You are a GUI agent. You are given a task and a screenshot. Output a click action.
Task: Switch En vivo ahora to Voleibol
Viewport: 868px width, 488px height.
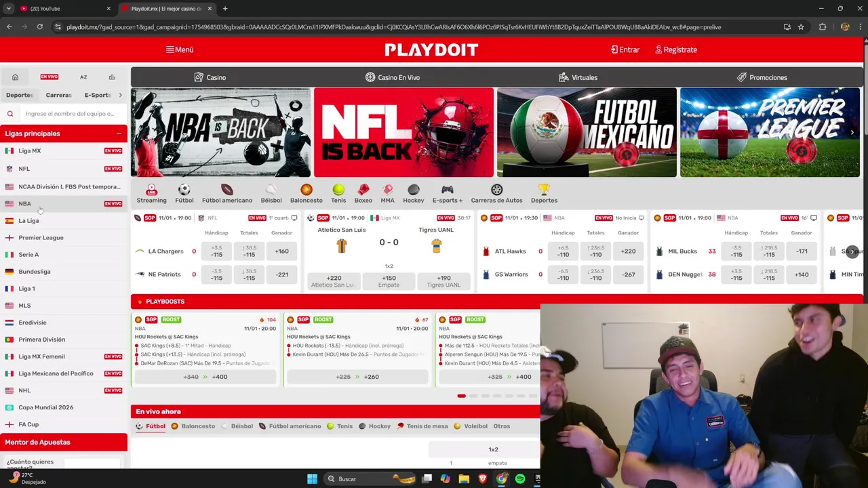point(471,426)
